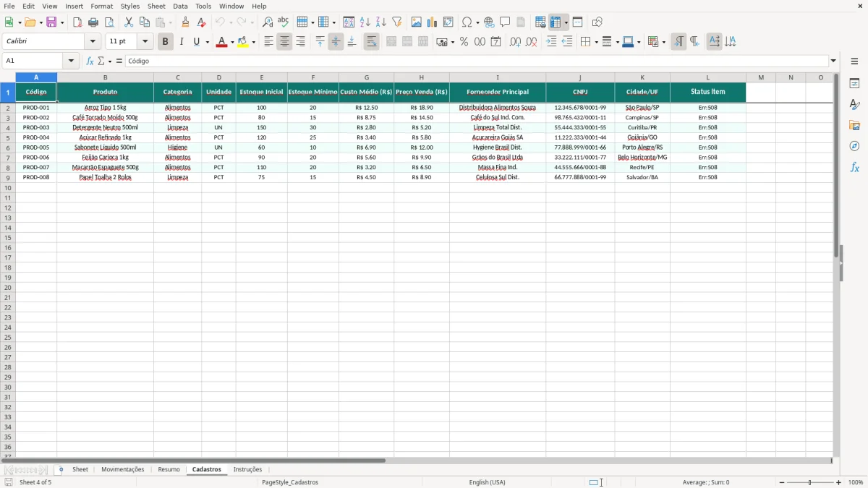Print the spreadsheet
The height and width of the screenshot is (488, 868).
93,22
